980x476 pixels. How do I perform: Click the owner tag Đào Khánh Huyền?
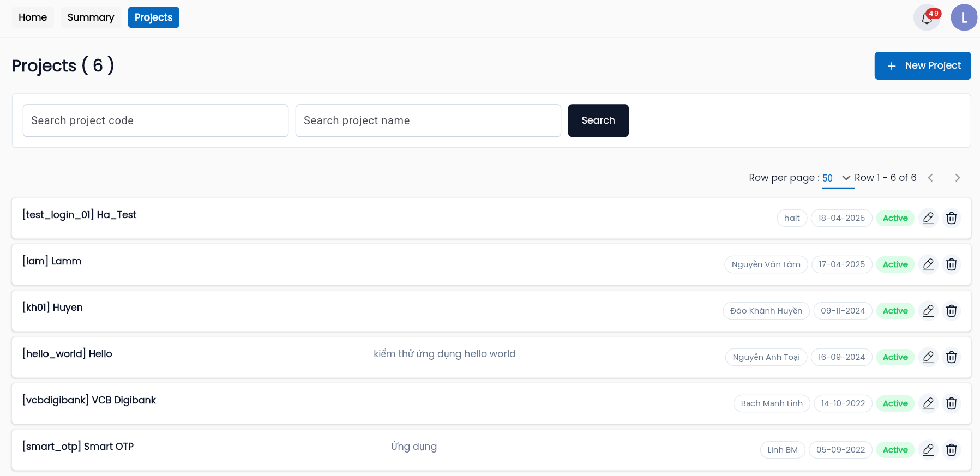pyautogui.click(x=766, y=311)
